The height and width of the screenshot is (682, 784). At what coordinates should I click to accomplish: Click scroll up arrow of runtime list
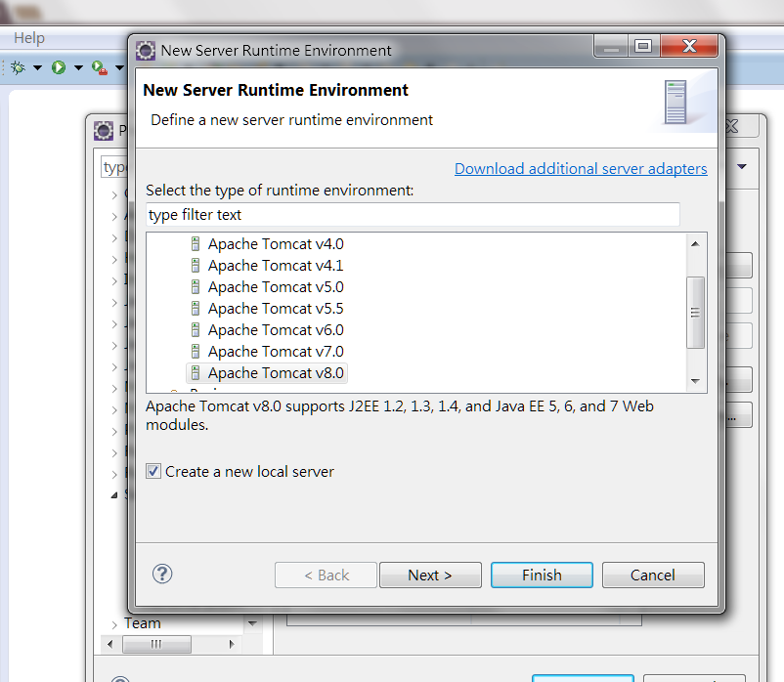695,244
